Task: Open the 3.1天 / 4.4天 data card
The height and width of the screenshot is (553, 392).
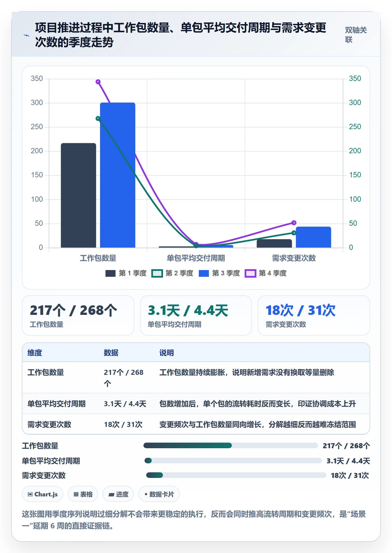Action: tap(196, 315)
